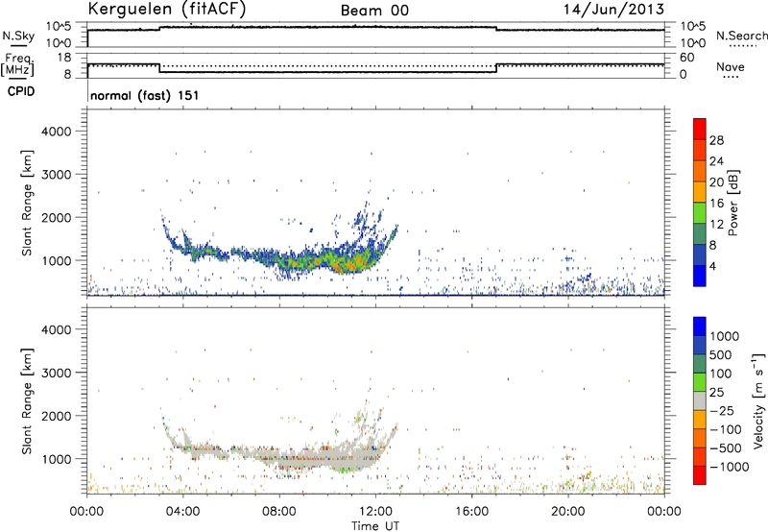
Task: Click the '4' tick on Power scale
Action: [713, 266]
